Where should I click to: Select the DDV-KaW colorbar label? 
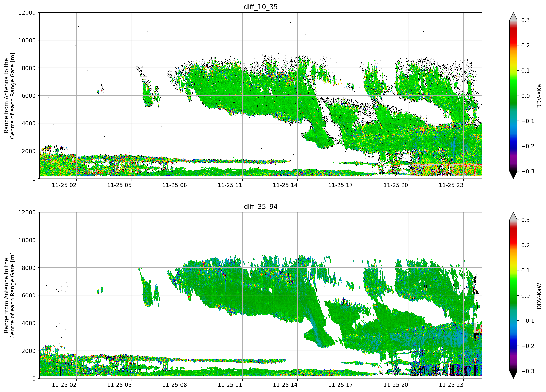(539, 296)
